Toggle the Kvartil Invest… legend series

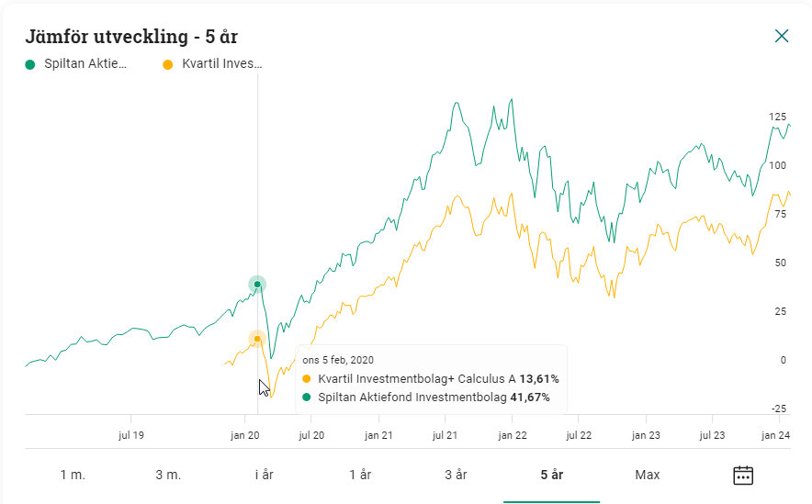click(221, 64)
